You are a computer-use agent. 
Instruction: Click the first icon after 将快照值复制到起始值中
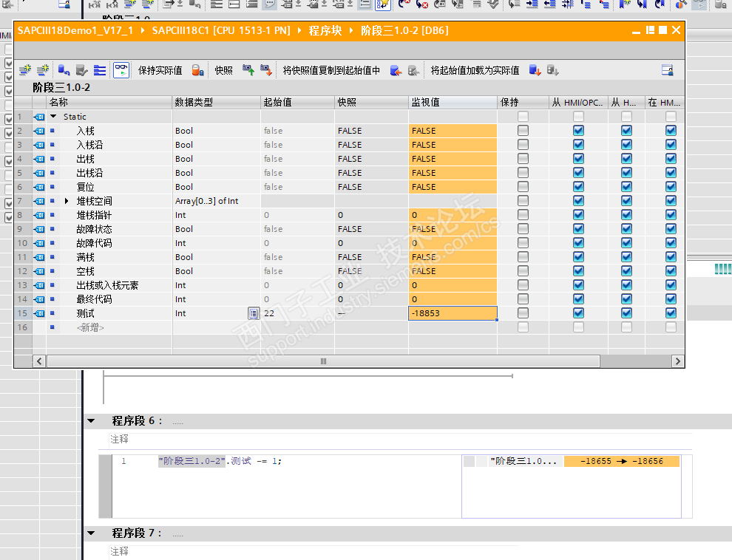(396, 70)
